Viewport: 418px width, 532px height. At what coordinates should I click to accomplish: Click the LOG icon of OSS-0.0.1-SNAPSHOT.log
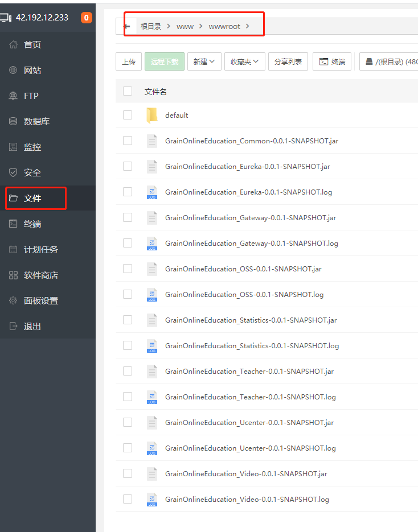152,295
